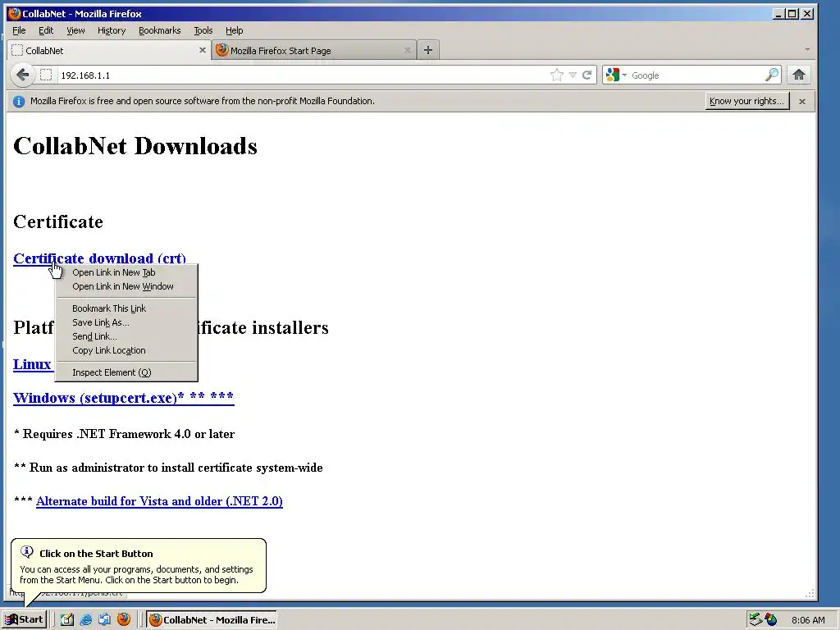Open the Edit menu
The width and height of the screenshot is (840, 630).
tap(46, 30)
